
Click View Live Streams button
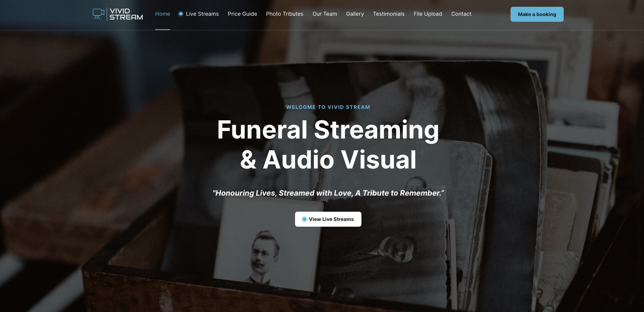point(328,219)
